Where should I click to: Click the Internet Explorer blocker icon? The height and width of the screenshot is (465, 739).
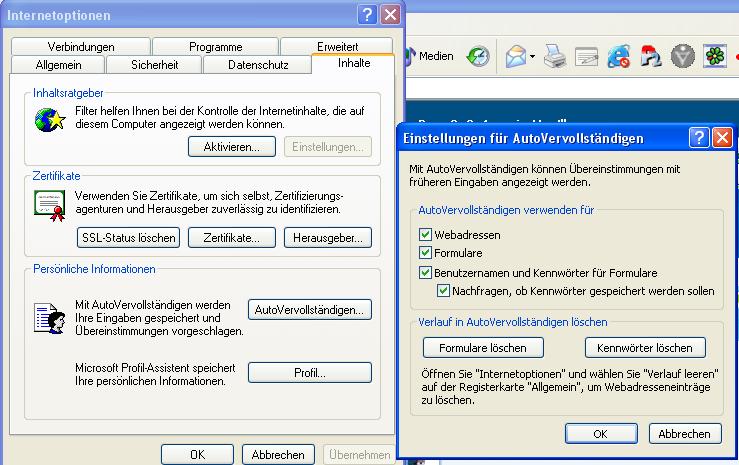click(618, 57)
